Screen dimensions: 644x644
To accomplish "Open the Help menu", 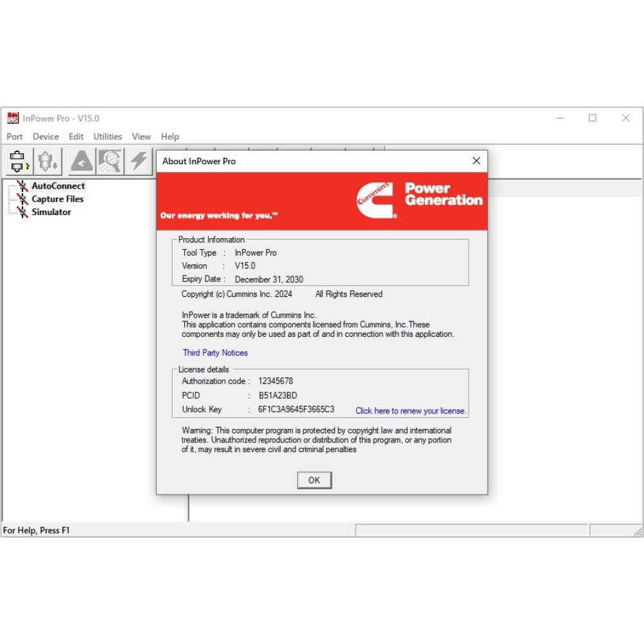I will (170, 137).
